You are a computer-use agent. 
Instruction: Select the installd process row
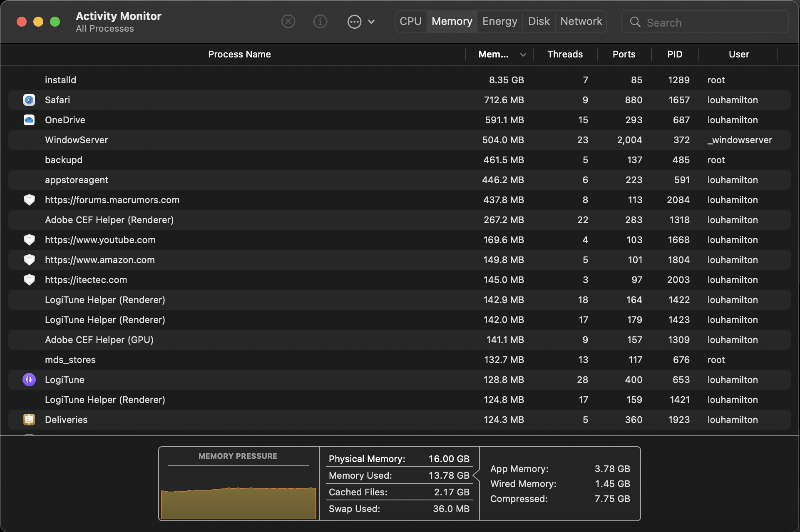[400, 80]
